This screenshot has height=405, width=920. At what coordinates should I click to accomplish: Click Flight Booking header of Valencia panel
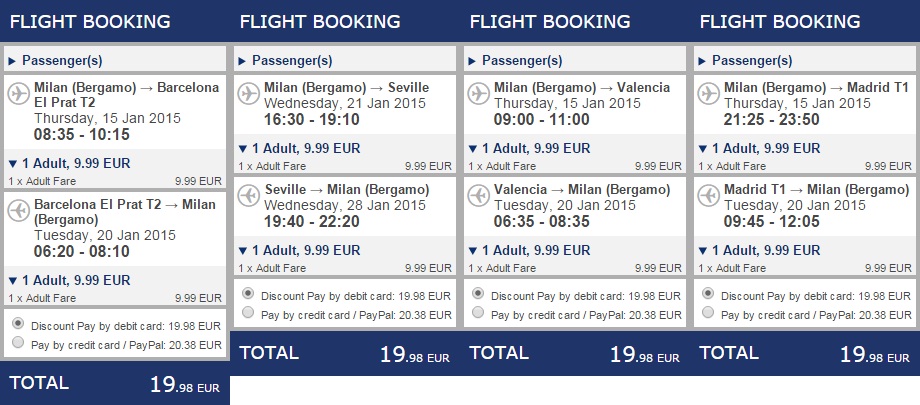click(550, 21)
